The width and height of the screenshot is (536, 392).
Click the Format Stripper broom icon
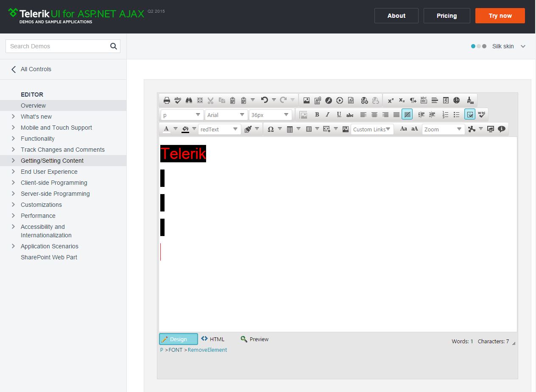click(x=470, y=100)
